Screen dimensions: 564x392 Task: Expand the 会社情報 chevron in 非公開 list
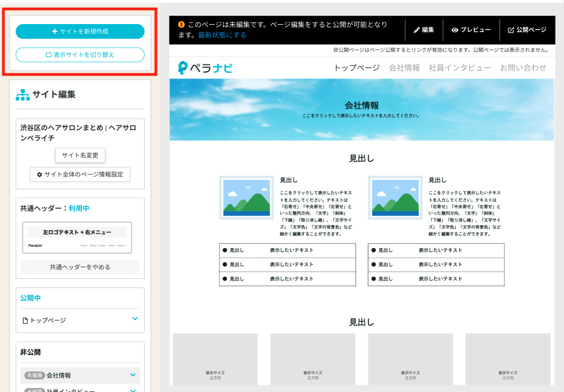pyautogui.click(x=133, y=375)
